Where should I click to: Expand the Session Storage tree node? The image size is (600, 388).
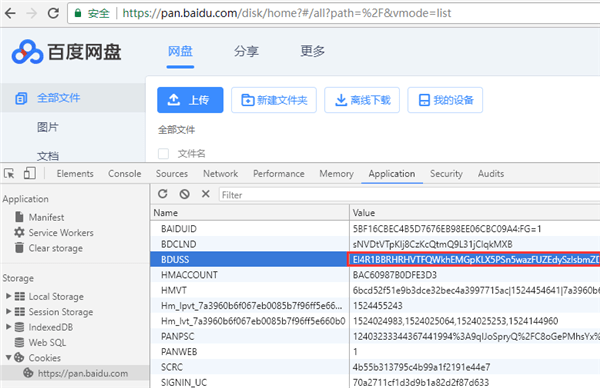pos(8,311)
